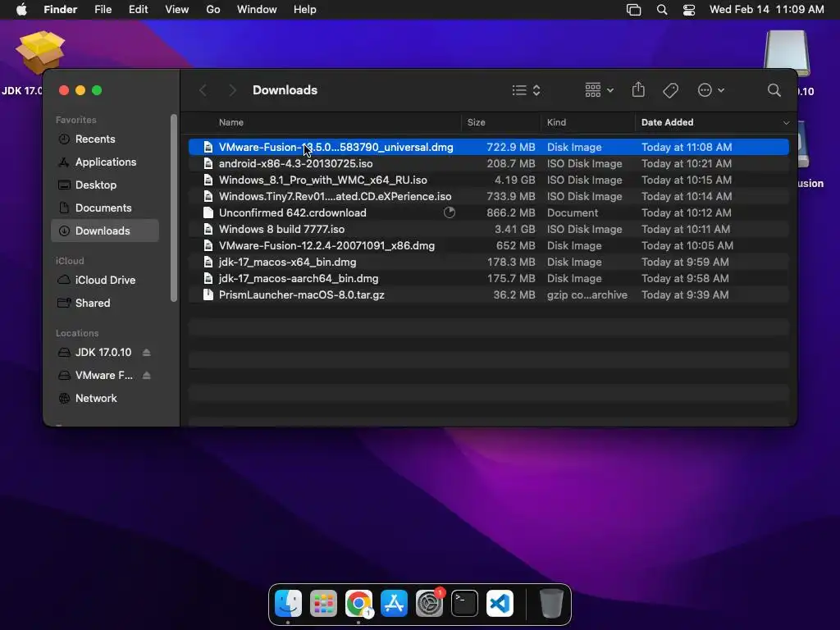
Task: Change view mode with the list view switcher
Action: (526, 90)
